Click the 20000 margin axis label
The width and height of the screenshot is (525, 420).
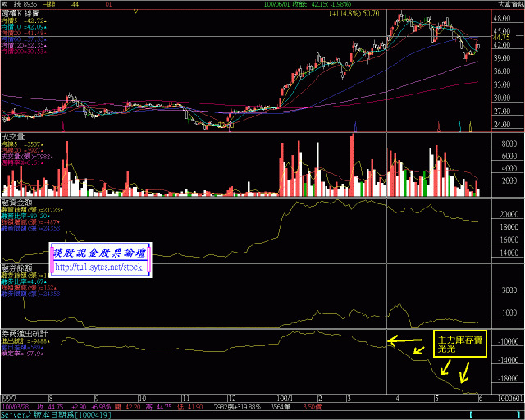[509, 214]
